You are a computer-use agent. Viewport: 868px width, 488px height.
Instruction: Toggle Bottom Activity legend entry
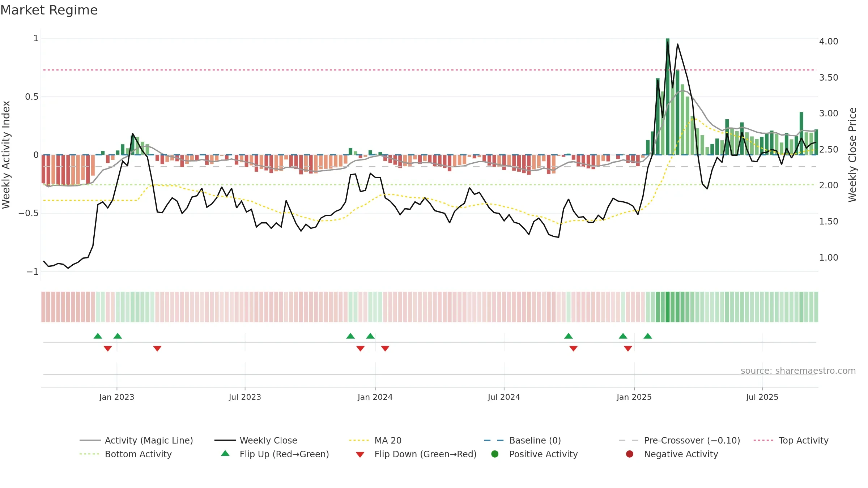click(125, 454)
